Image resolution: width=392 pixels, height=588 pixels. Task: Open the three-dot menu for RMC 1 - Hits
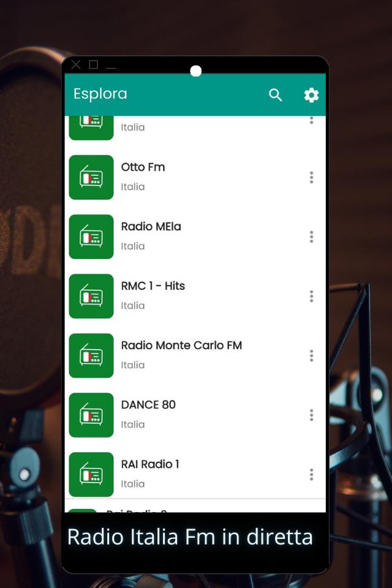point(311,296)
